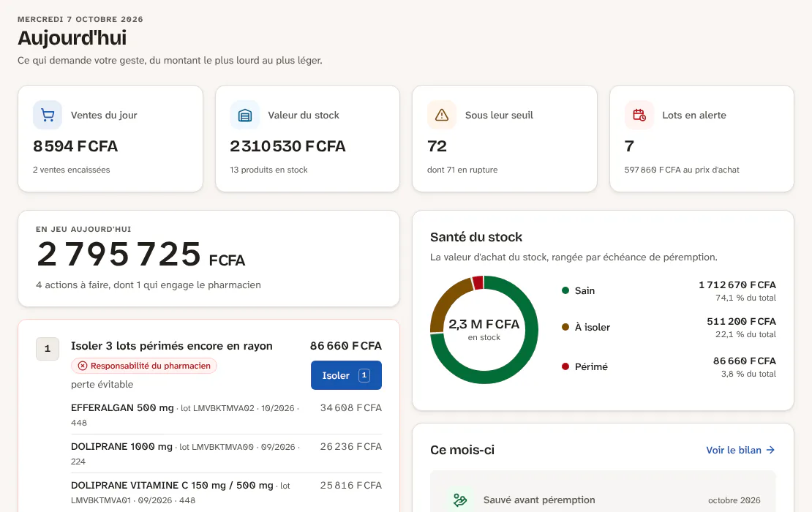Open the Ventes du jour card
The height and width of the screenshot is (512, 812).
[x=110, y=139]
